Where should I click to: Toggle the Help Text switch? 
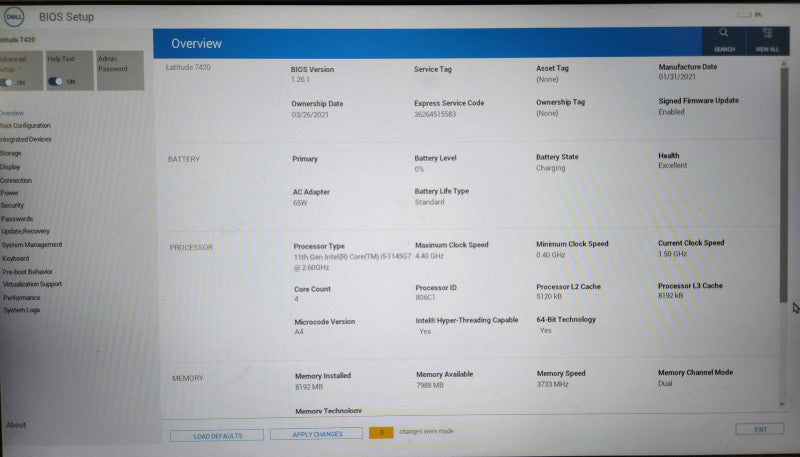tap(55, 82)
